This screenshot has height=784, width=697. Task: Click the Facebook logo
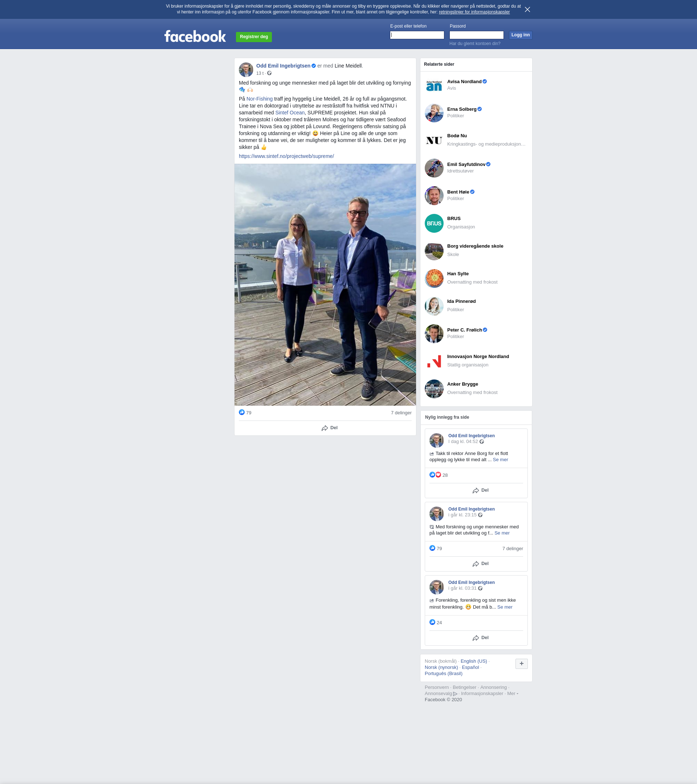195,36
